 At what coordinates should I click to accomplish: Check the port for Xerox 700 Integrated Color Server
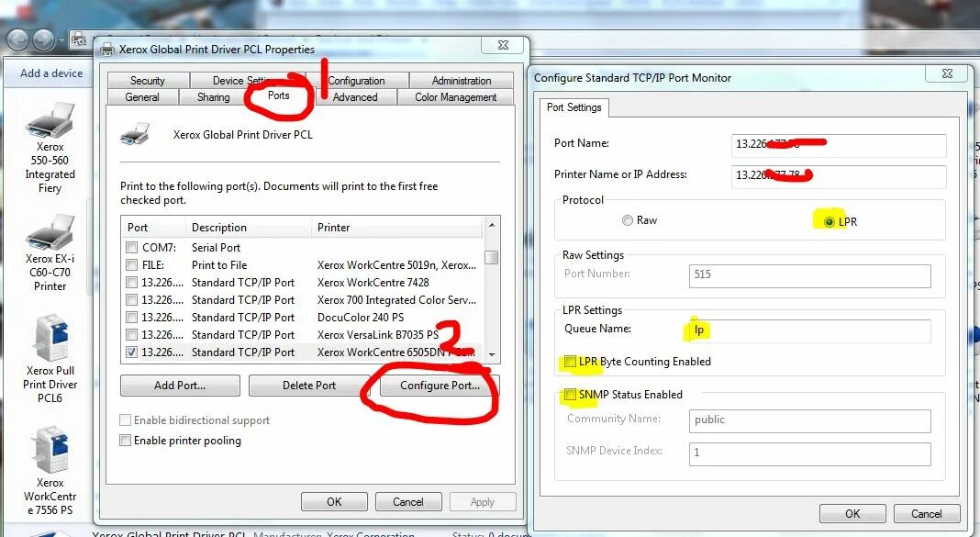(131, 300)
